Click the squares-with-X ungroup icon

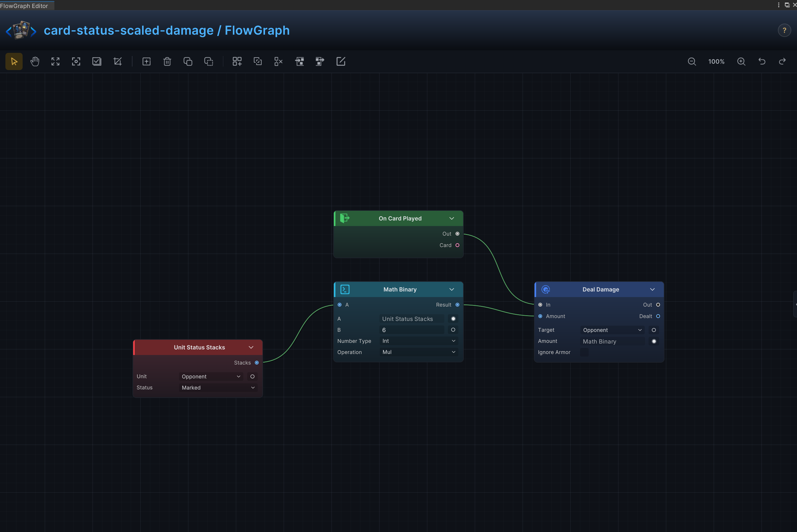[x=278, y=61]
